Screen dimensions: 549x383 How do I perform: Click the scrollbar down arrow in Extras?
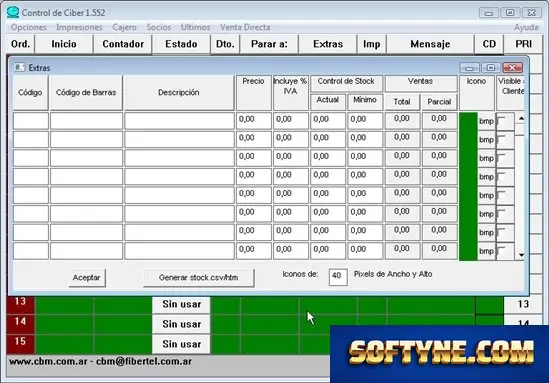pyautogui.click(x=521, y=255)
